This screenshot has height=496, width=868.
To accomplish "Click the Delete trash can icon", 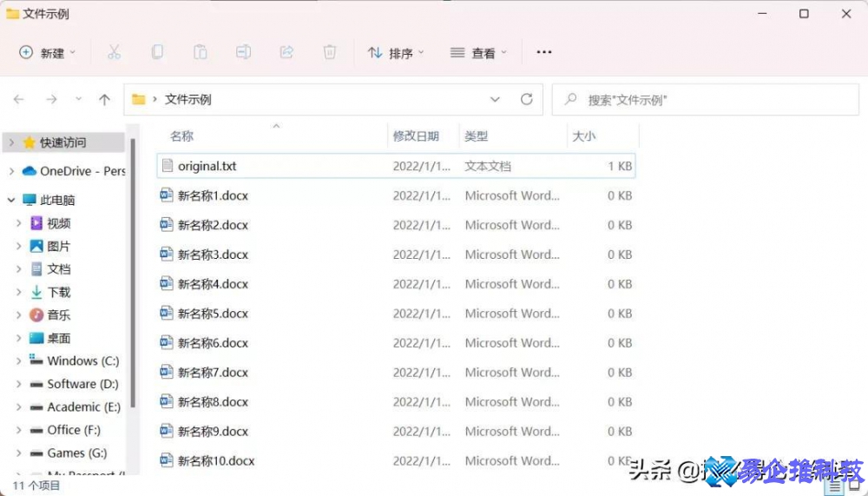I will tap(329, 52).
